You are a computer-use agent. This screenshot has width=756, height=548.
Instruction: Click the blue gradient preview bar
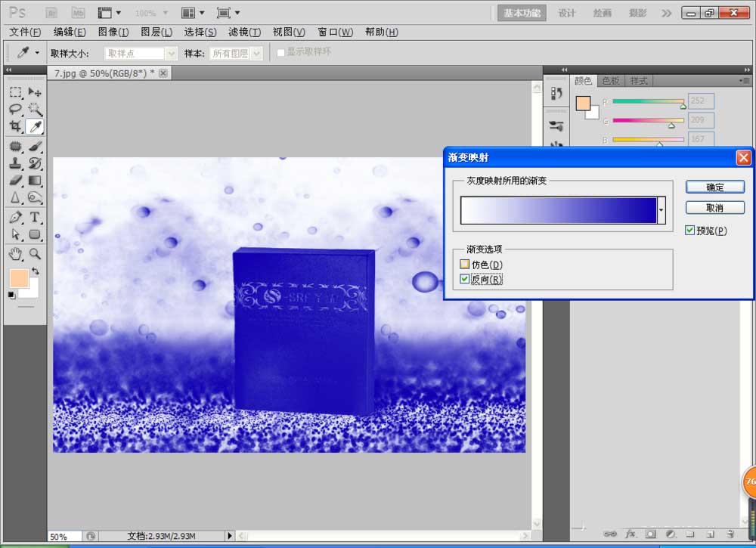tap(559, 210)
